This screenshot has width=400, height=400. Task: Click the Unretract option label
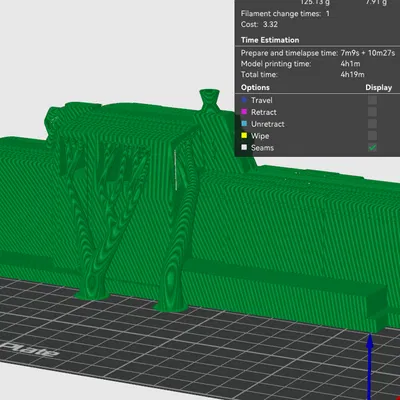(268, 124)
